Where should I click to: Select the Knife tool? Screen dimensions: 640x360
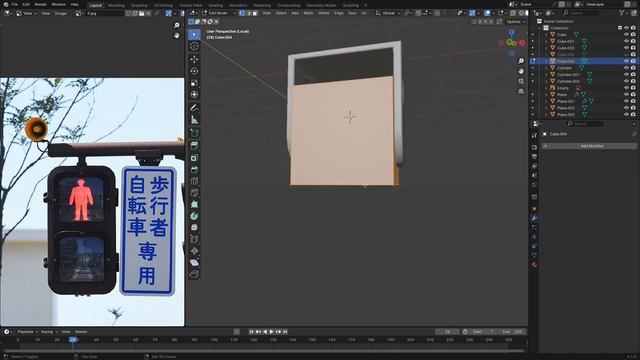coord(194,193)
